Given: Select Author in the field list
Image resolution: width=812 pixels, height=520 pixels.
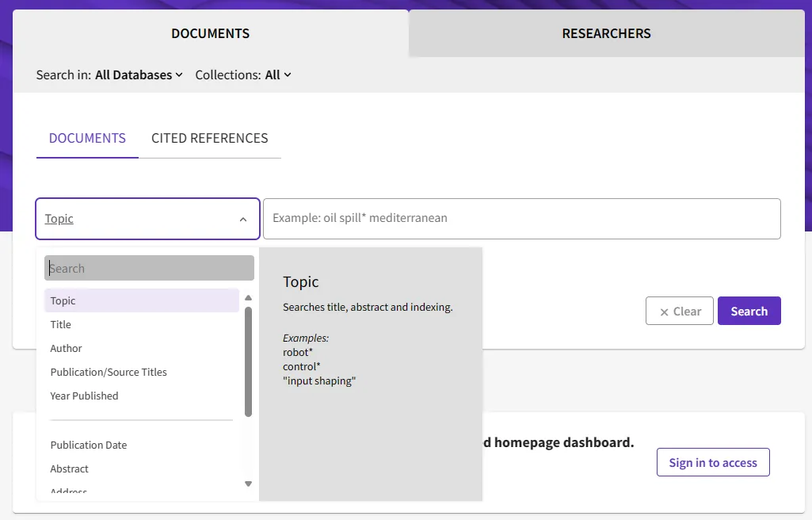Looking at the screenshot, I should 142,348.
